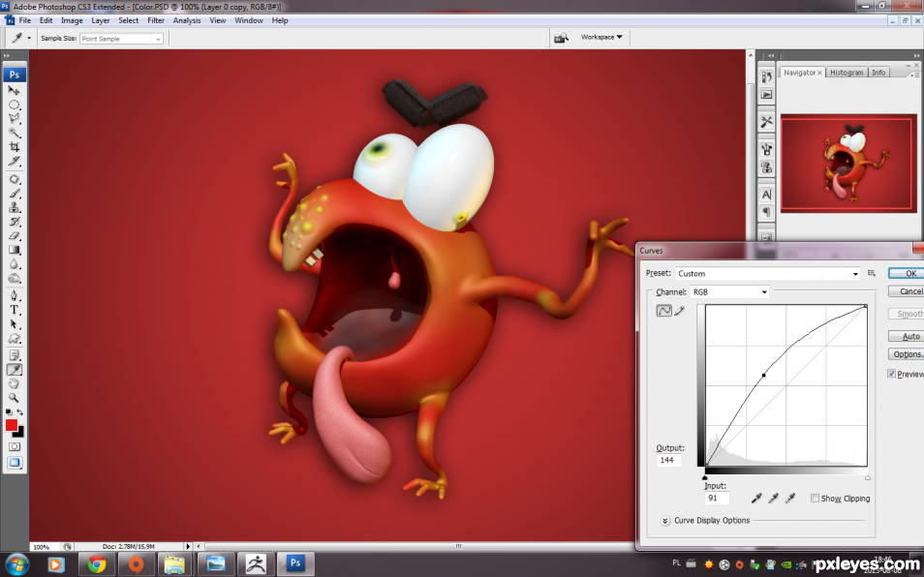Open the Actions panel icon
The width and height of the screenshot is (924, 577).
point(766,94)
